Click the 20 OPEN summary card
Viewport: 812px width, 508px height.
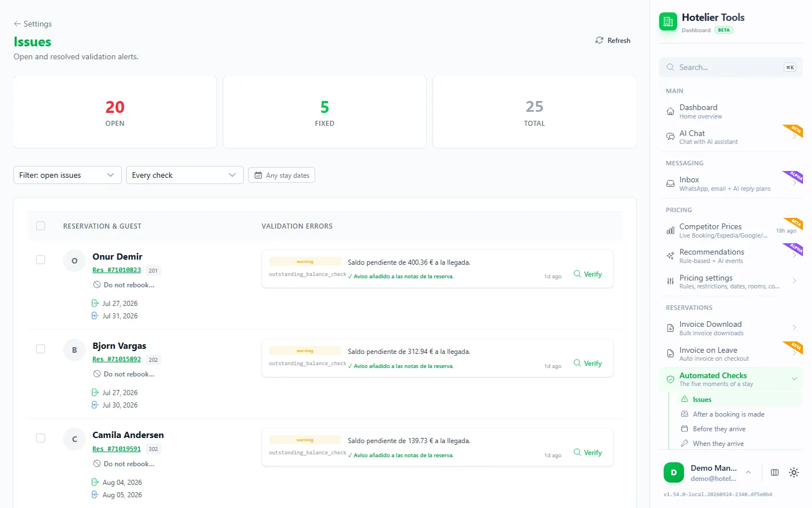pyautogui.click(x=115, y=112)
